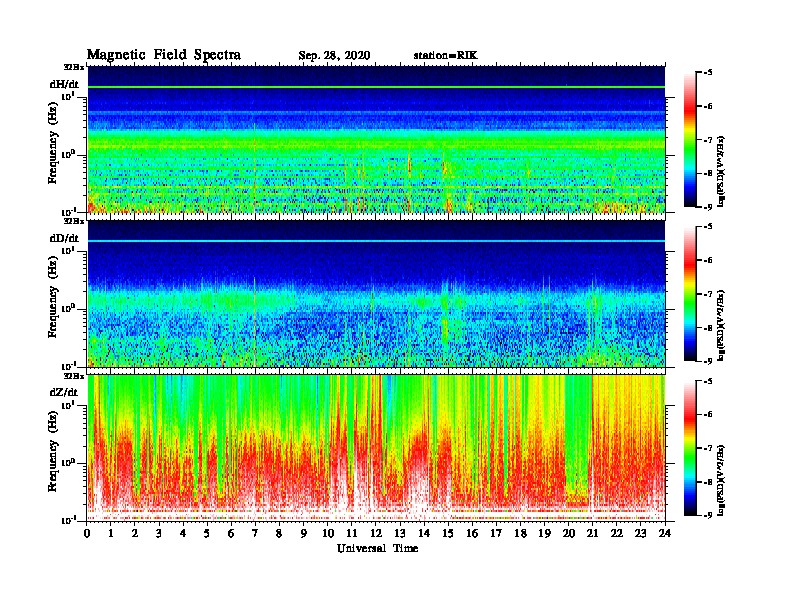Click hour tick label 7 on time axis
Viewport: 792px width, 612px height.
coord(255,533)
